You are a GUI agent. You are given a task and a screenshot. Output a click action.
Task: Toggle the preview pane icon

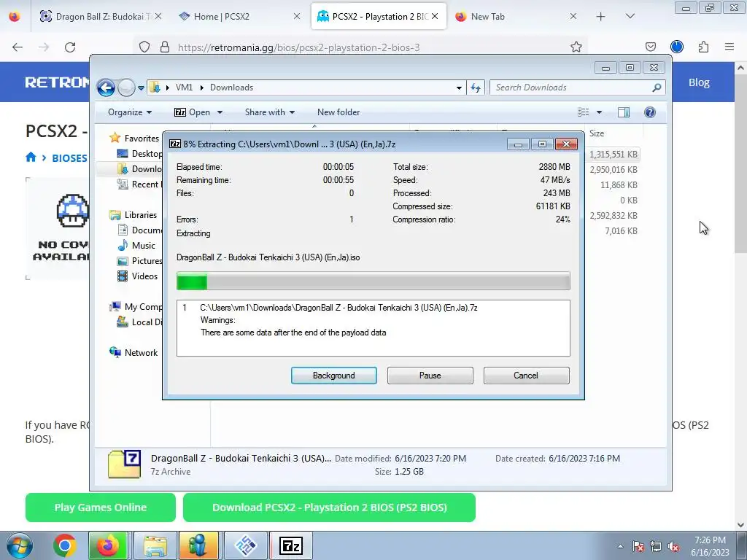coord(623,112)
